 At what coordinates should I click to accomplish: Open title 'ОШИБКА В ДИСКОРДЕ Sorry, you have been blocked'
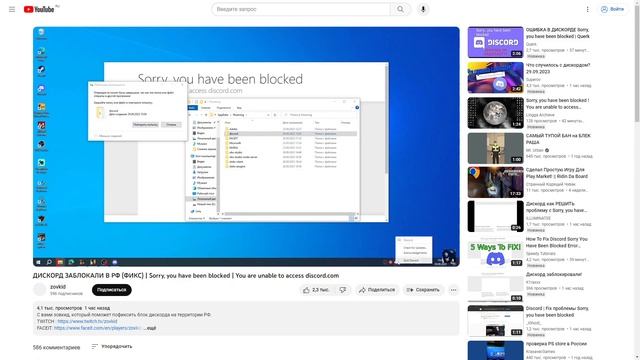558,33
